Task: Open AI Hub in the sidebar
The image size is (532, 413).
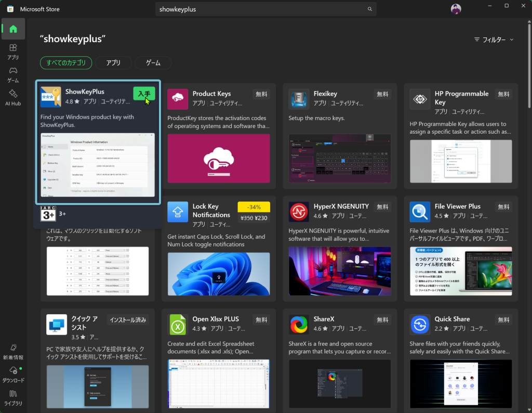Action: [13, 98]
